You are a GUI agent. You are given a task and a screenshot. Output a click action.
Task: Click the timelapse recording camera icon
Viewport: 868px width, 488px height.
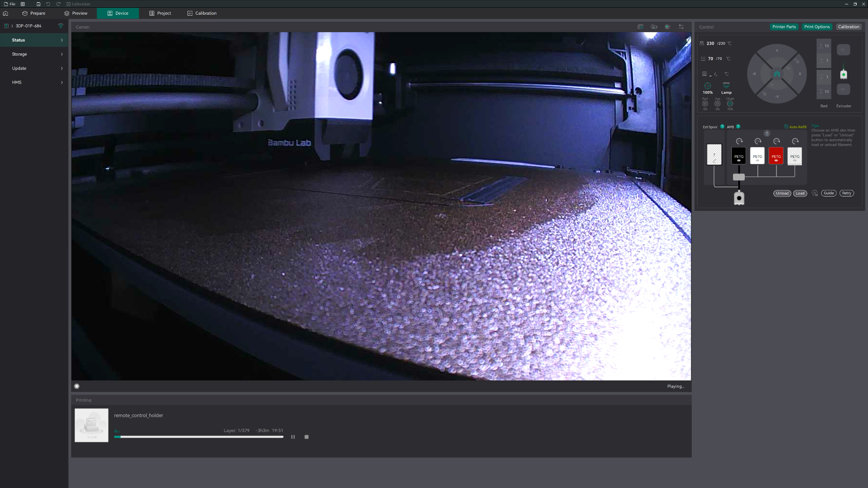(x=654, y=27)
